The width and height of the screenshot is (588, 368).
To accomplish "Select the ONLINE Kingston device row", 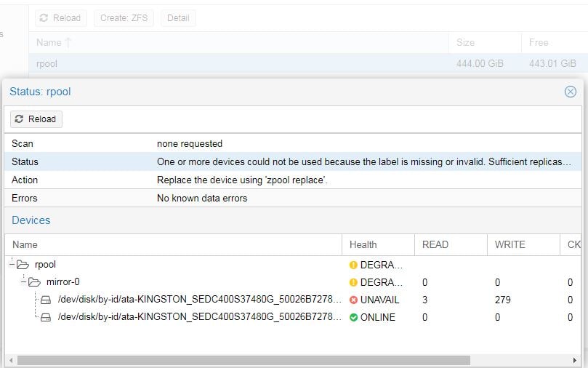I will (x=293, y=317).
